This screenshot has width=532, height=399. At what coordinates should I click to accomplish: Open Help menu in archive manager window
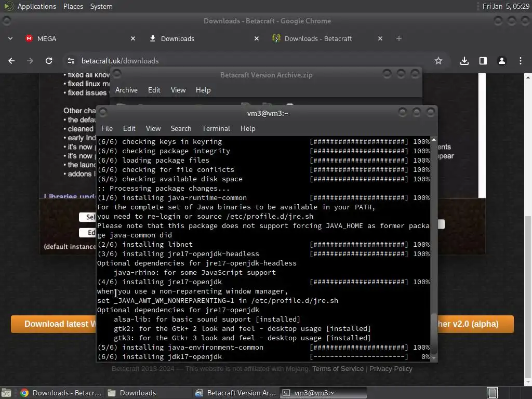[203, 90]
